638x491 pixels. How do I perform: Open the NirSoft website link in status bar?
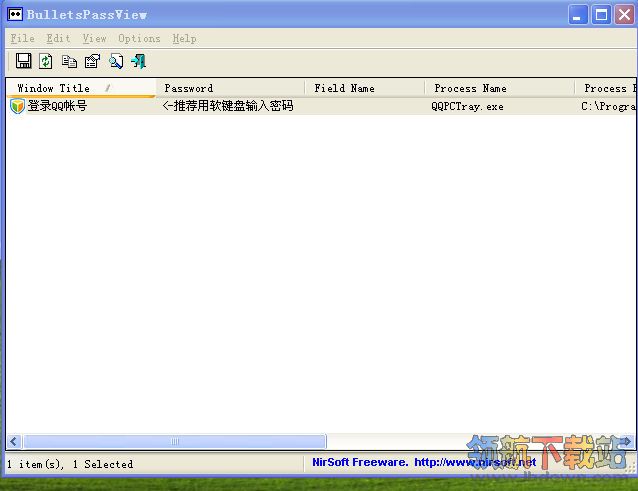tap(475, 462)
